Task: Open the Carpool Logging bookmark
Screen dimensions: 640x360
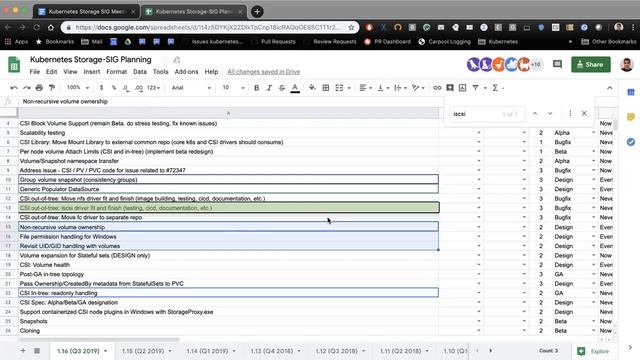Action: (444, 42)
